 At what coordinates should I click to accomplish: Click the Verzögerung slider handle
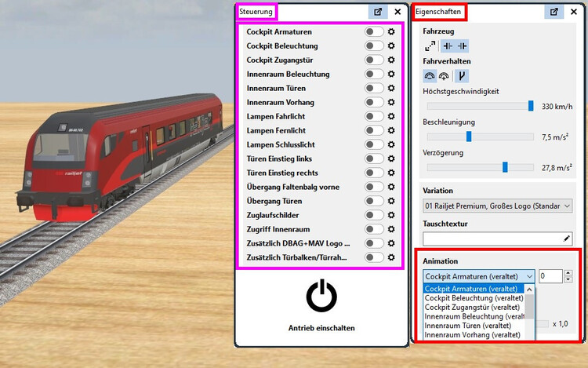coord(505,167)
